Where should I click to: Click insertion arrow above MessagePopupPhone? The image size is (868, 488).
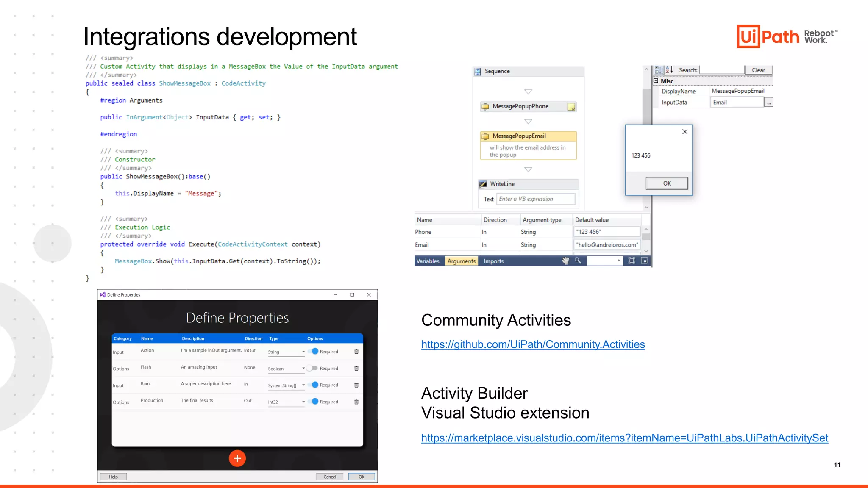(528, 92)
